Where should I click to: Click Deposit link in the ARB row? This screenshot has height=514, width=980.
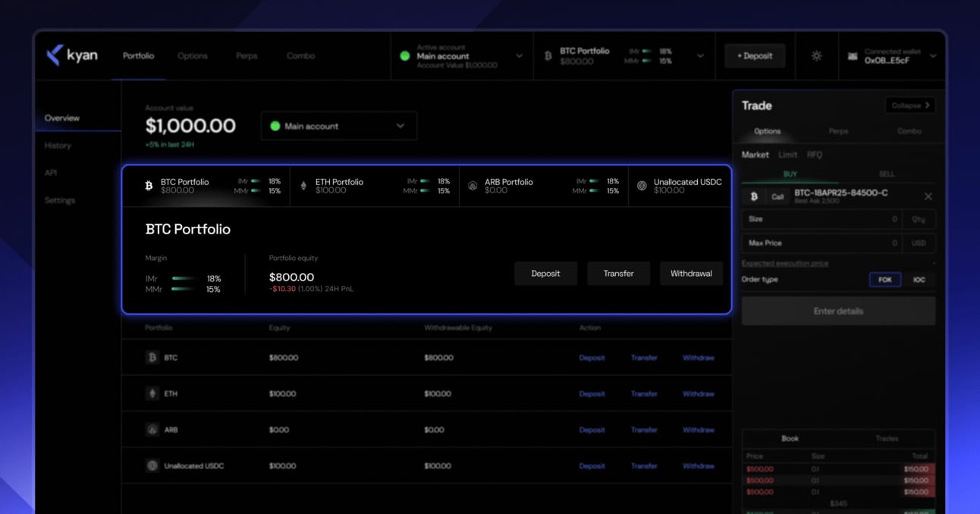(x=592, y=430)
